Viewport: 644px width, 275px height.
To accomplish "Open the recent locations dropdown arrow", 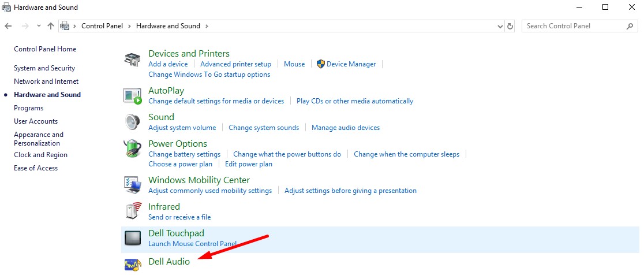I will pyautogui.click(x=39, y=26).
